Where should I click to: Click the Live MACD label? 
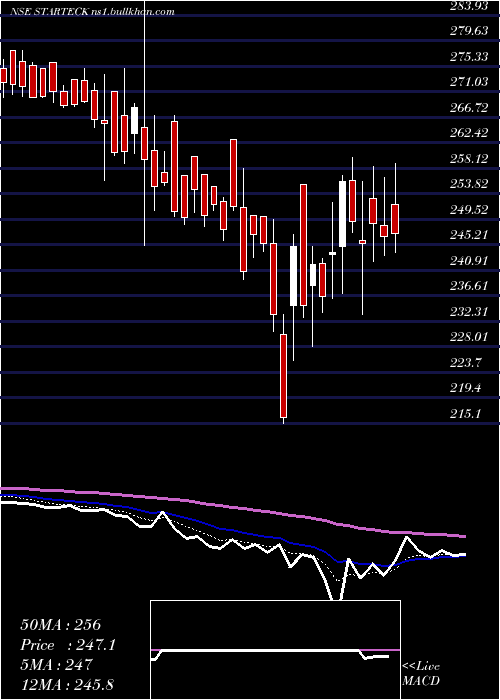point(421,674)
